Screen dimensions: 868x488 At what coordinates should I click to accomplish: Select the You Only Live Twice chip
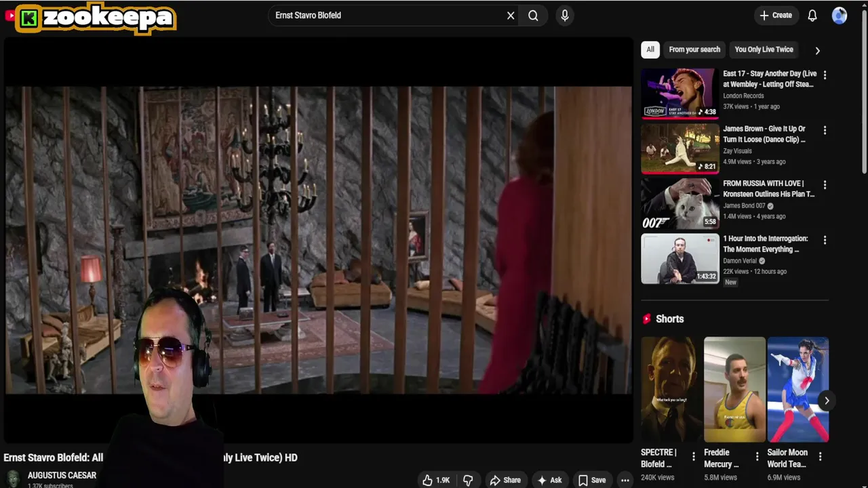tap(764, 49)
